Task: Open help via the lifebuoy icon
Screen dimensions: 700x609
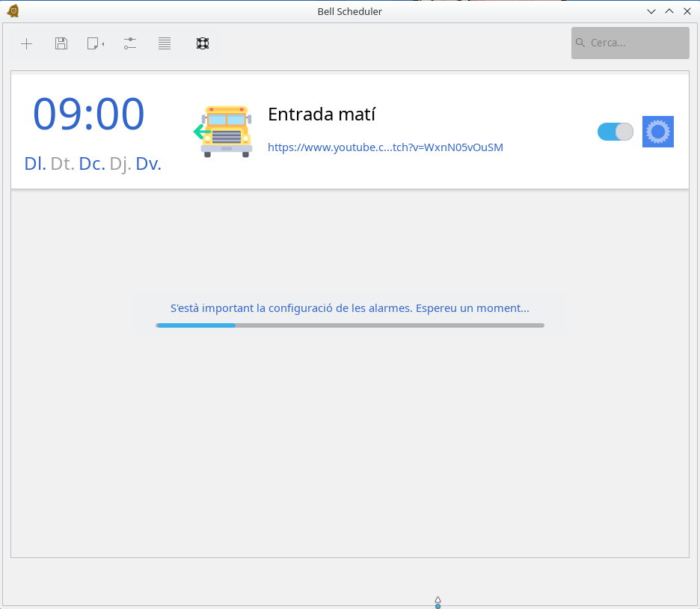Action: tap(203, 43)
